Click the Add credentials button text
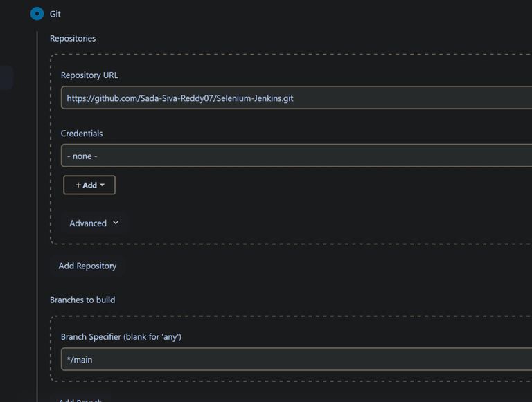Image resolution: width=532 pixels, height=402 pixels. coord(90,185)
